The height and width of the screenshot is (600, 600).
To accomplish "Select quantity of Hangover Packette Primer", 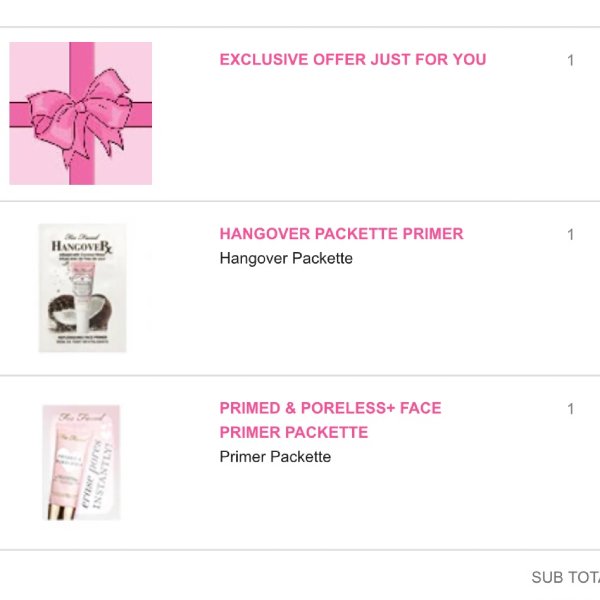I will coord(571,235).
